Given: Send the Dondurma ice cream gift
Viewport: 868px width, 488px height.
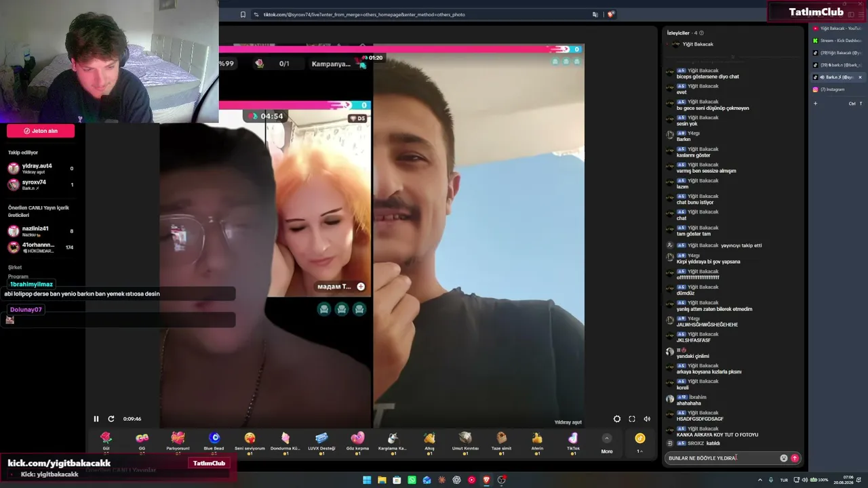Looking at the screenshot, I should coord(285,442).
